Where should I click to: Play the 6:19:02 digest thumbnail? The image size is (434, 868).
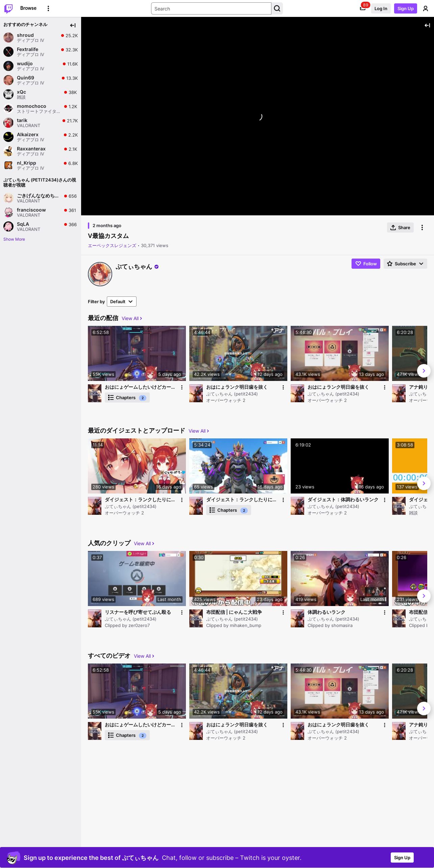coord(340,466)
